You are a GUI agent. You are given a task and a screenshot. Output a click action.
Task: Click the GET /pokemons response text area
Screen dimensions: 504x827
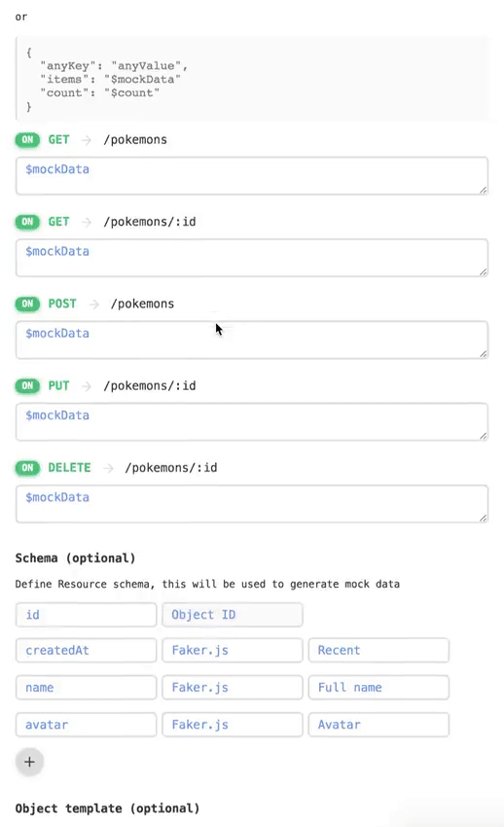point(252,176)
